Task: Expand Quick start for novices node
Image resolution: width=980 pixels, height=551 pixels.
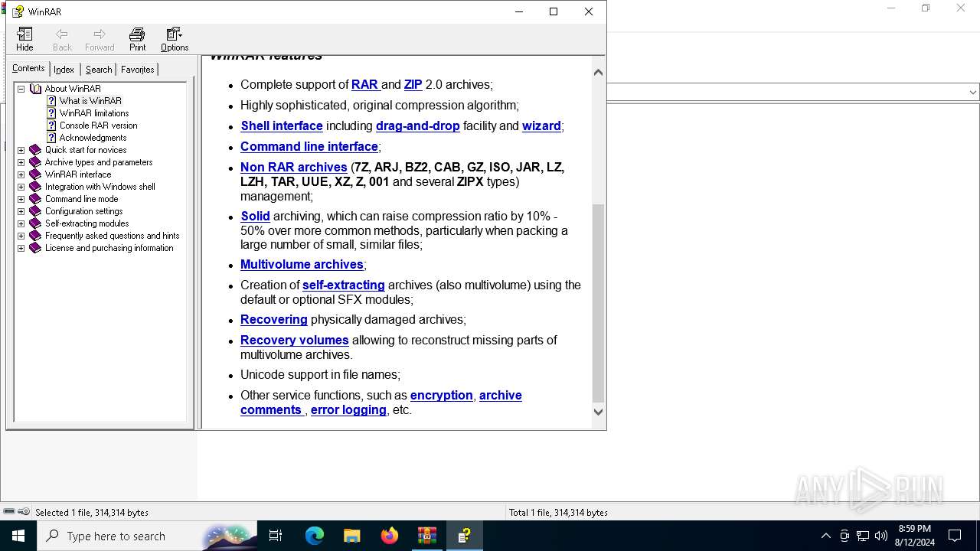Action: point(21,150)
